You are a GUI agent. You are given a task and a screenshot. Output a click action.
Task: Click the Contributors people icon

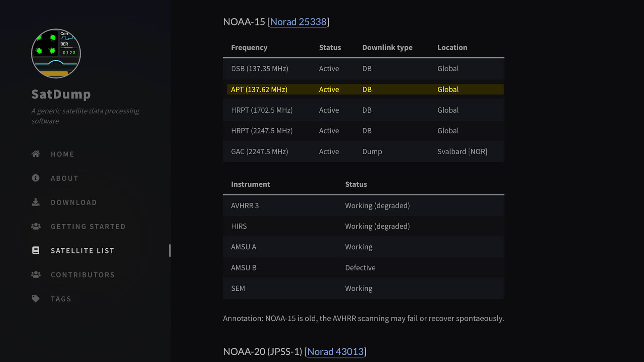(36, 275)
